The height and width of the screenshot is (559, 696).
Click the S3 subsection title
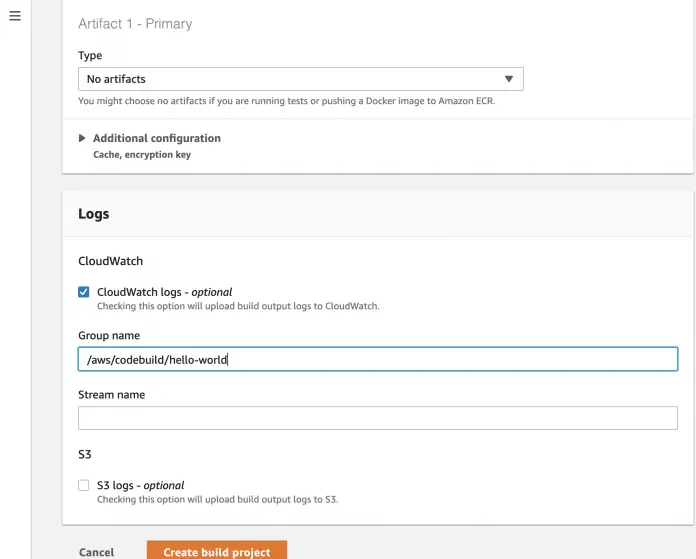coord(85,454)
